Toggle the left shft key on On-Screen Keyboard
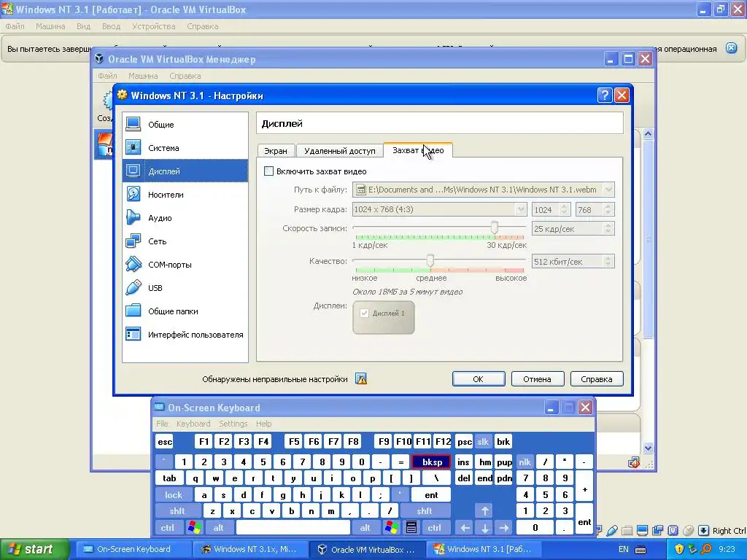Viewport: 747px width, 560px height. (177, 511)
